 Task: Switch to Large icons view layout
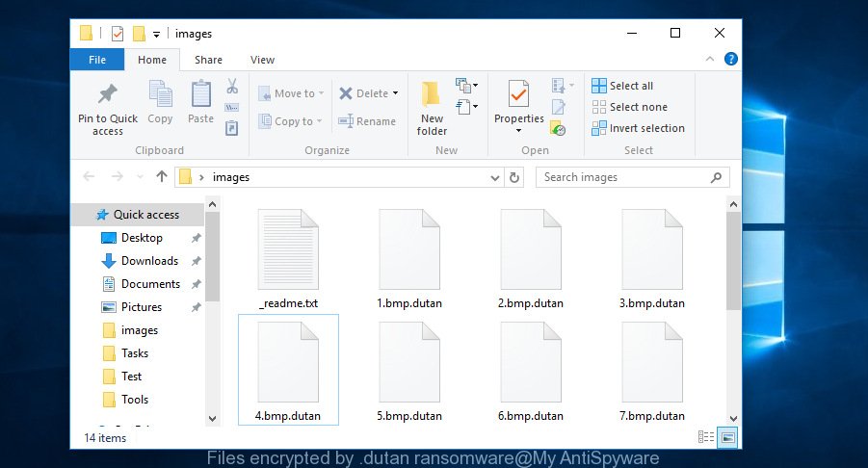pos(727,437)
